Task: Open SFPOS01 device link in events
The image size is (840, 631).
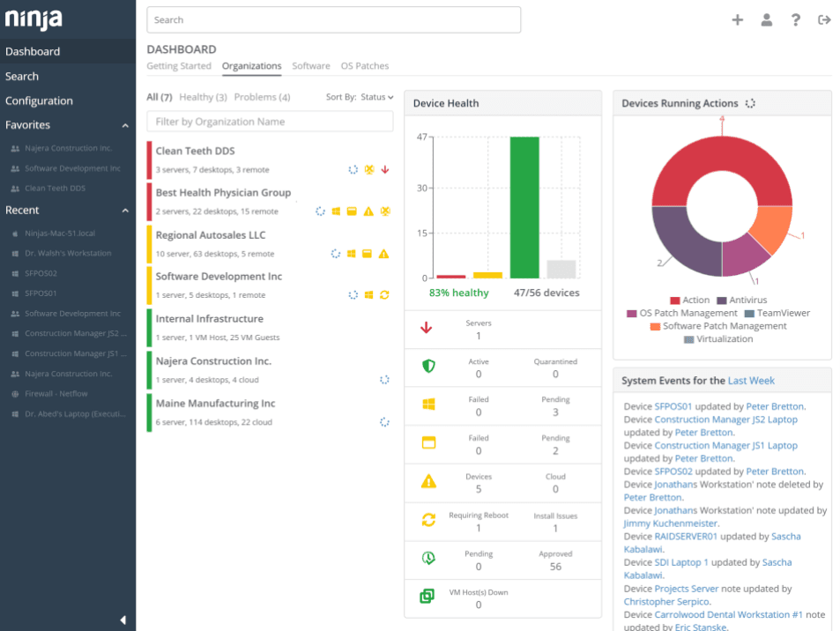Action: (x=673, y=406)
